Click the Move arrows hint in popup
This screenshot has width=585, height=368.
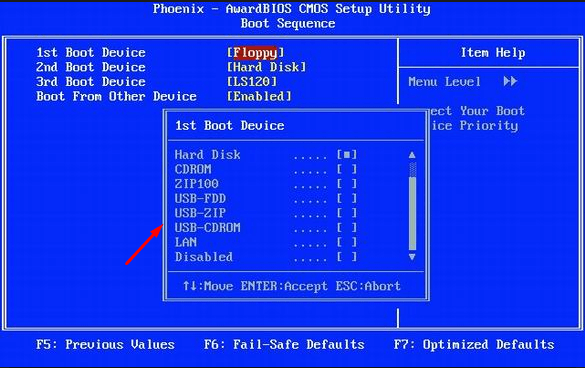208,286
